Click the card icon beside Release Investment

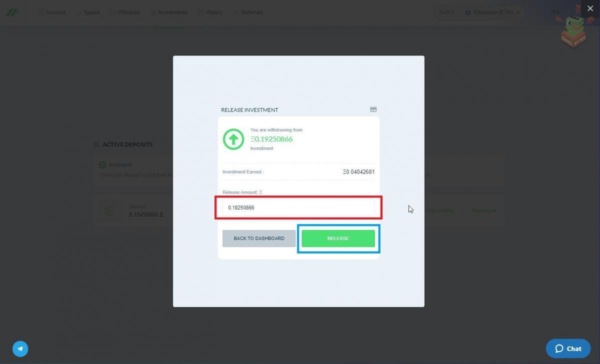point(373,109)
